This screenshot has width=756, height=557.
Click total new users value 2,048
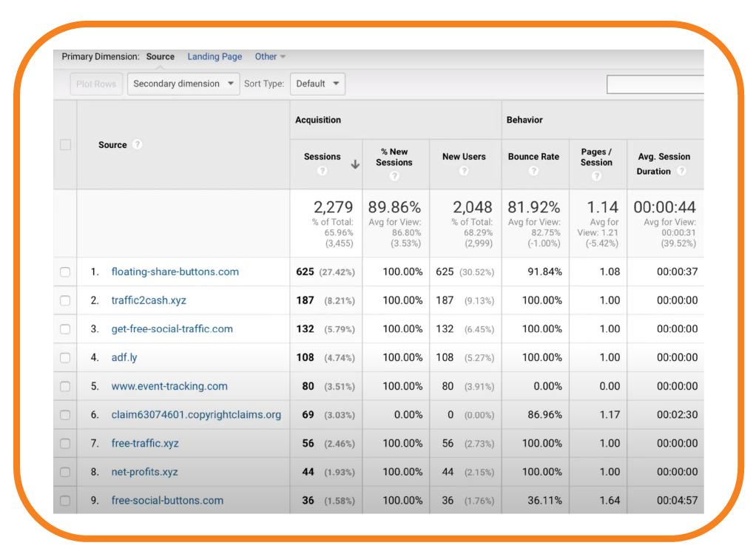tap(472, 207)
